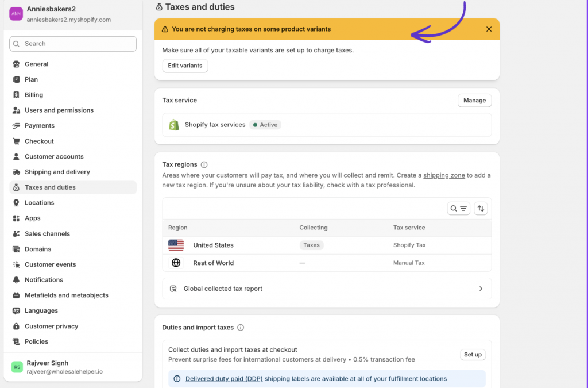This screenshot has height=388, width=588.
Task: Click Manage in Tax service card
Action: [x=474, y=101]
